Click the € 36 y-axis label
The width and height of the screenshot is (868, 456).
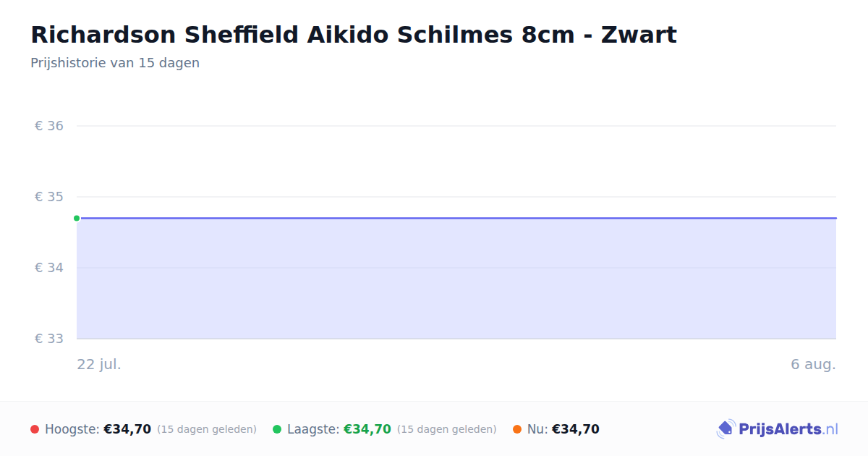pos(49,126)
